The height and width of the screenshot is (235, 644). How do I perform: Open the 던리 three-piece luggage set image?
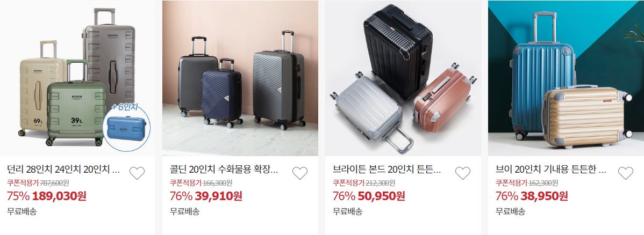click(77, 78)
